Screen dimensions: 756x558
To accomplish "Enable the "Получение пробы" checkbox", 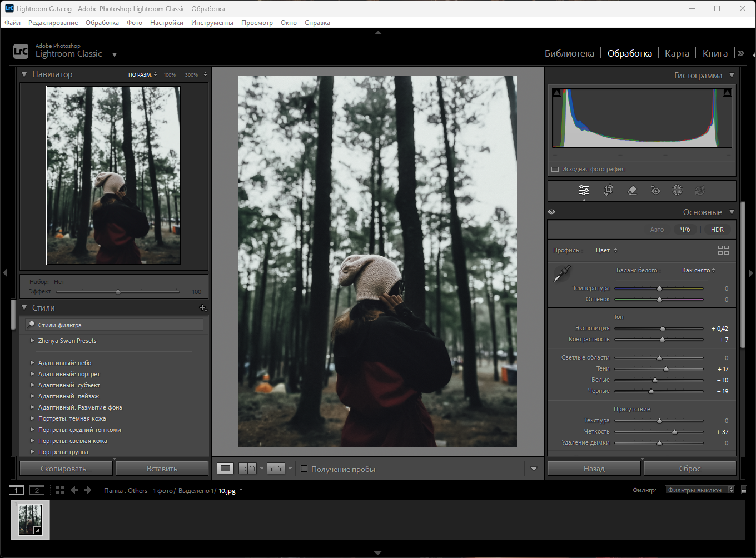I will coord(304,469).
